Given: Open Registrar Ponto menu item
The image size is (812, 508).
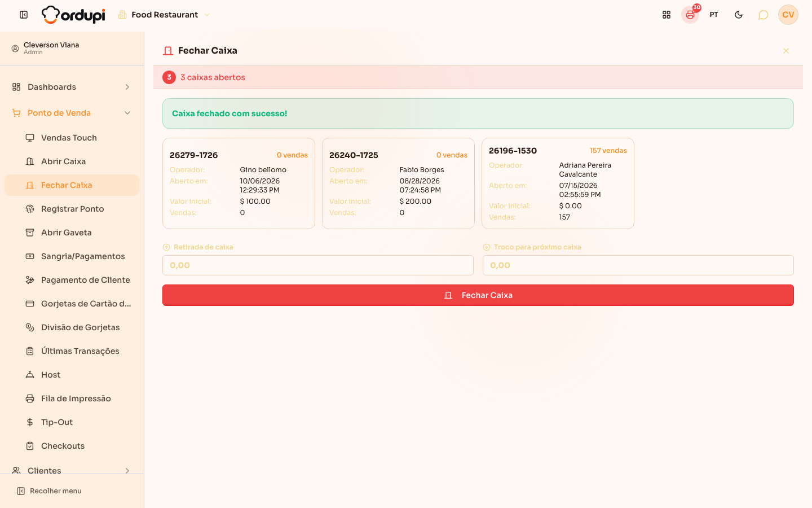Looking at the screenshot, I should tap(72, 209).
